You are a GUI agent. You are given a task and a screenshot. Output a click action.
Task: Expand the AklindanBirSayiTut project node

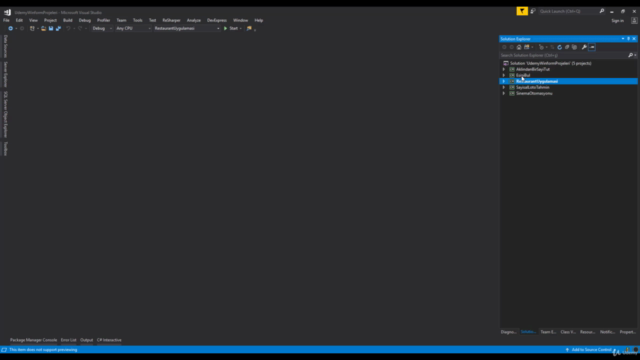(x=504, y=69)
